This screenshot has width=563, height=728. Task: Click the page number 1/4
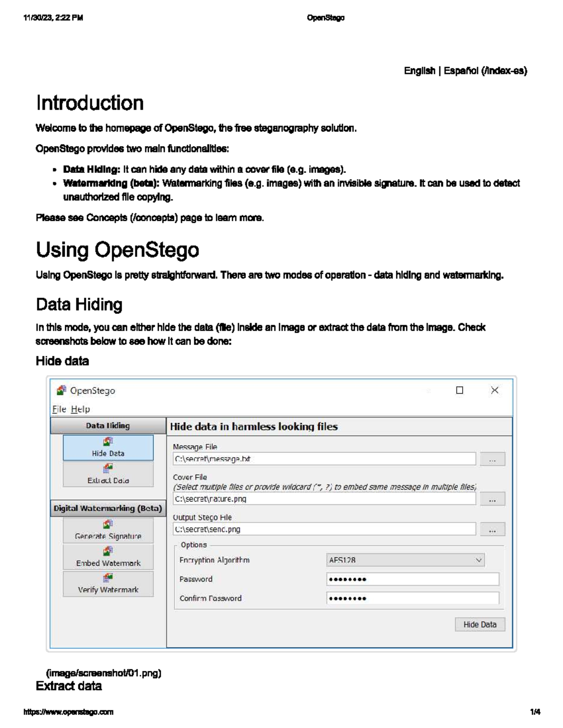pos(535,712)
